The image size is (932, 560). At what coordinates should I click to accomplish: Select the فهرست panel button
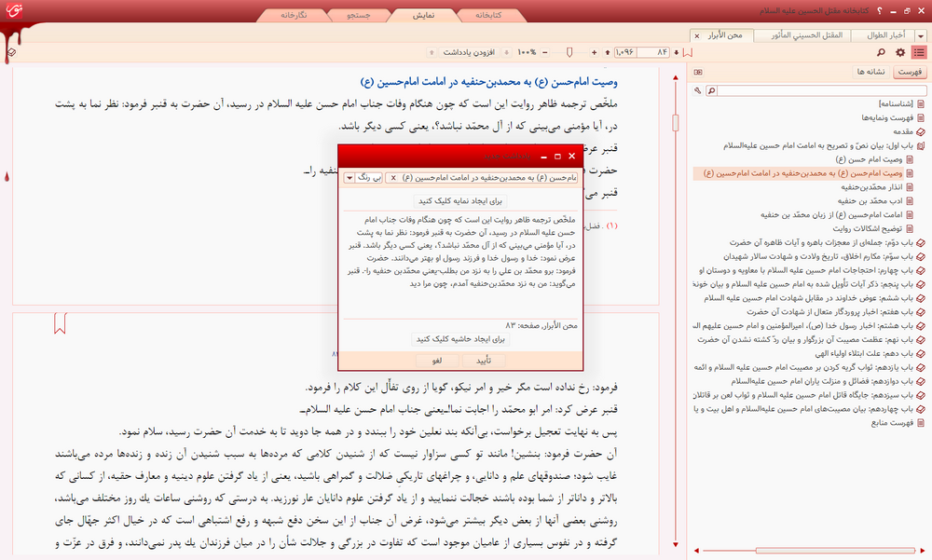point(910,72)
